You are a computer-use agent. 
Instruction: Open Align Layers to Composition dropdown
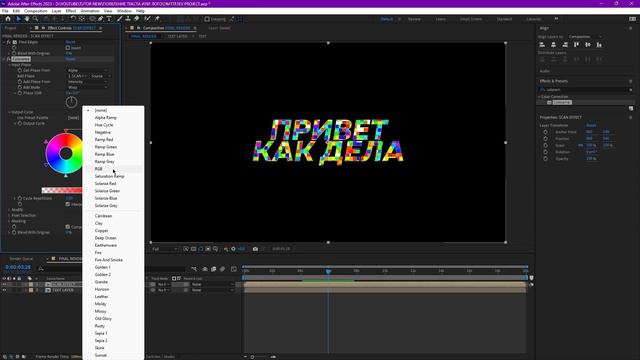tap(585, 37)
